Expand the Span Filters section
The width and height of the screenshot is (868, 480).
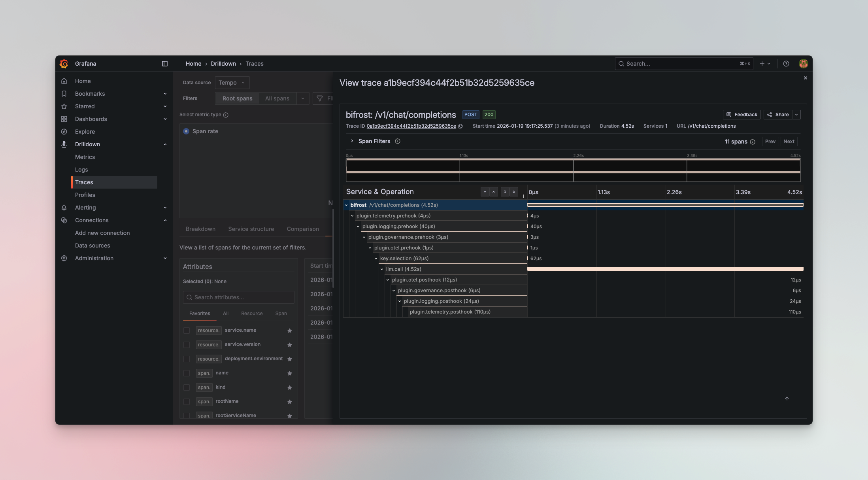[352, 141]
